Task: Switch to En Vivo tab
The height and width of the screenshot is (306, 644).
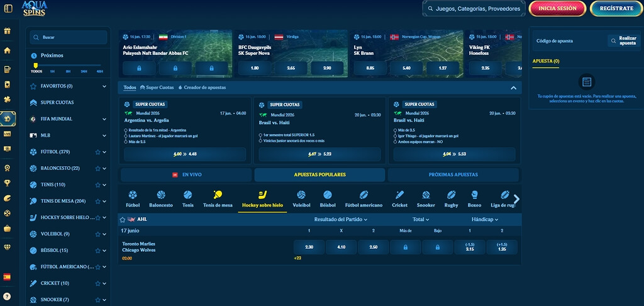Action: [x=186, y=175]
